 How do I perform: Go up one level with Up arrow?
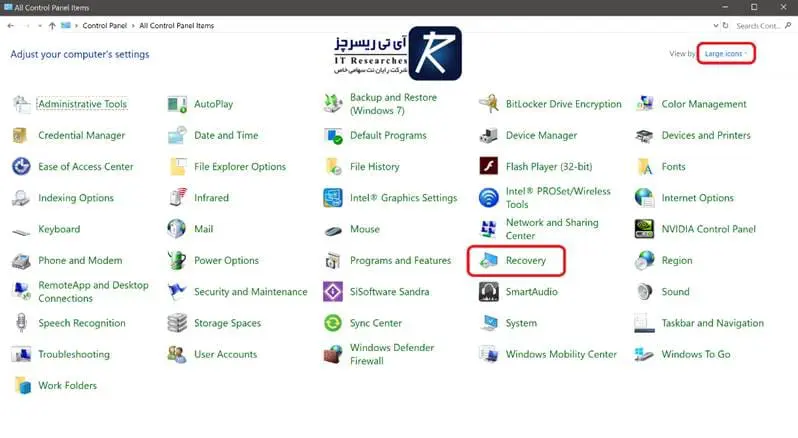pyautogui.click(x=51, y=25)
